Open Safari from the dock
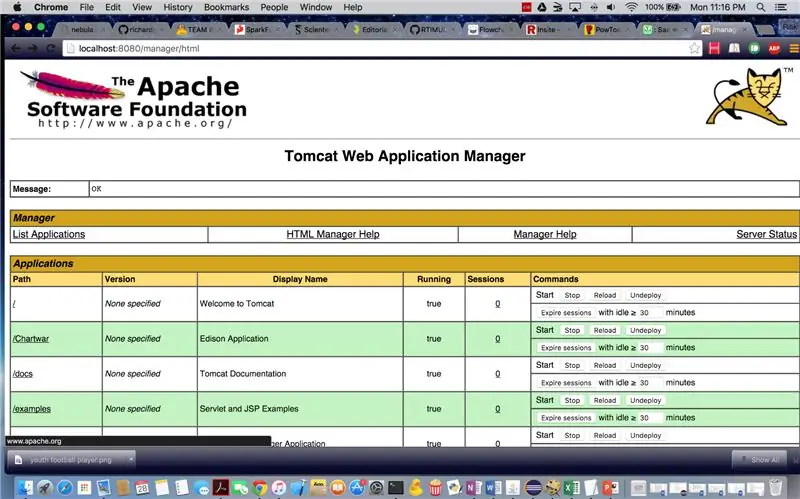This screenshot has width=800, height=499. point(64,488)
